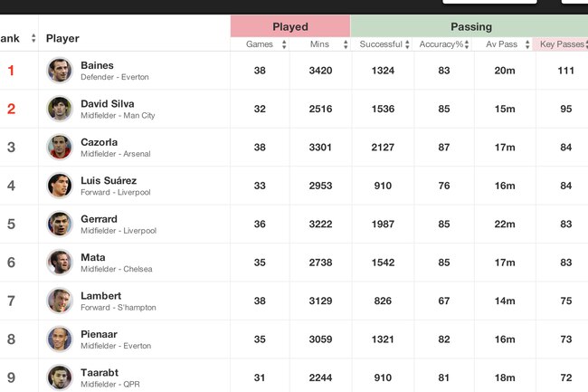
Task: Sort by Mins column arrows
Action: pos(346,44)
